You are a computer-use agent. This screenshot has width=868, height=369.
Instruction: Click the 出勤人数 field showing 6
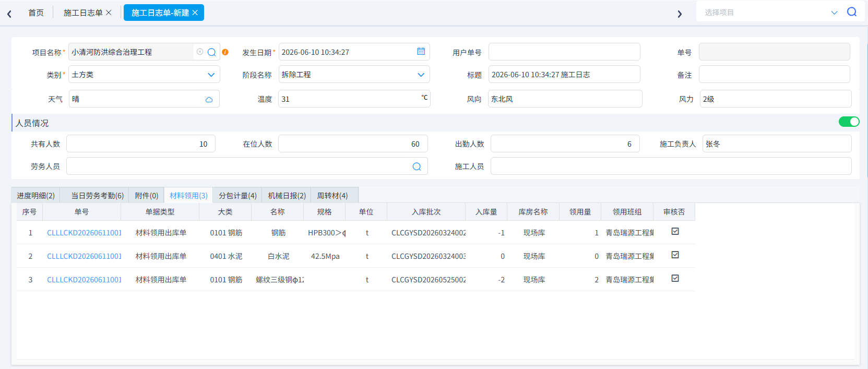(x=565, y=144)
